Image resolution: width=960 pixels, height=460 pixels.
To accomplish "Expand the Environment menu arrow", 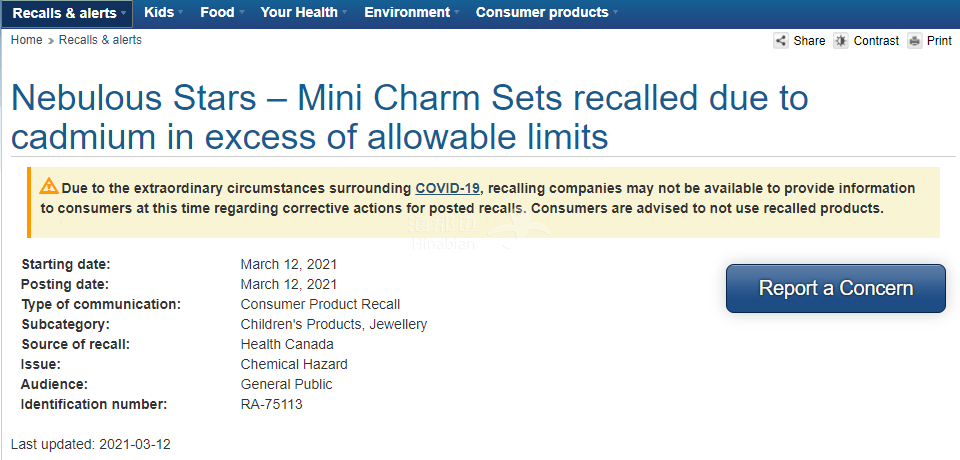I will tap(457, 12).
